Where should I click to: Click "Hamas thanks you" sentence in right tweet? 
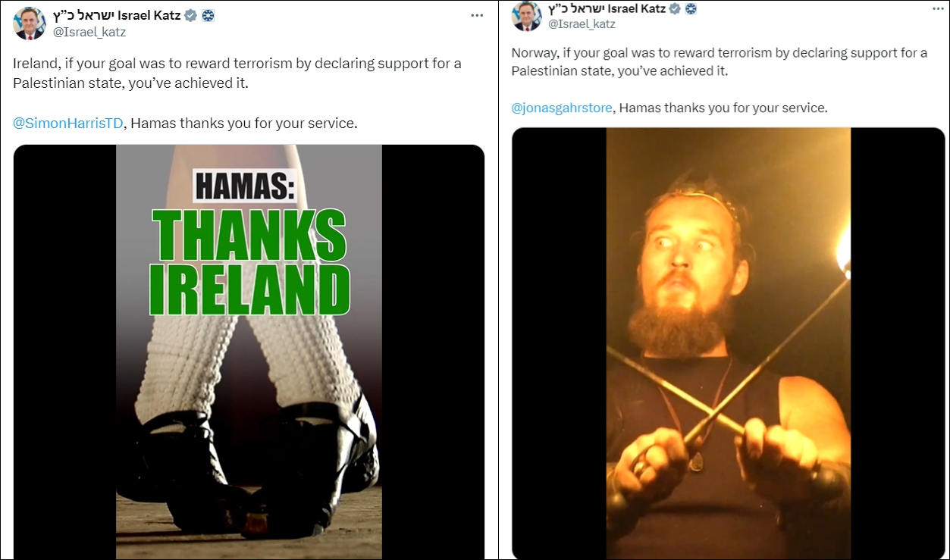tap(723, 108)
